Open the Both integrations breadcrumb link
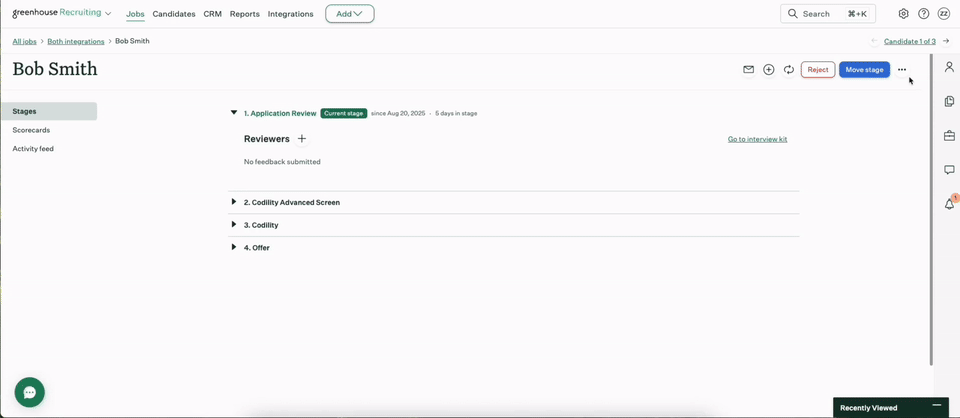The width and height of the screenshot is (960, 418). 76,41
